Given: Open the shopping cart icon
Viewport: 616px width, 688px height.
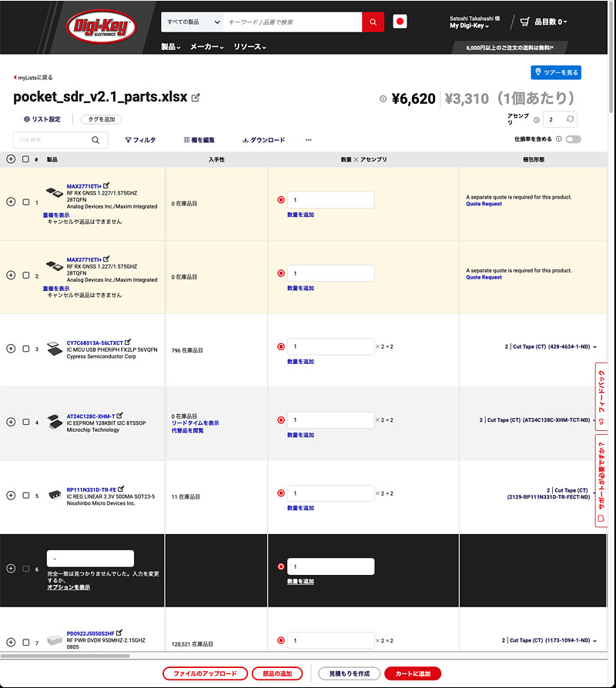Looking at the screenshot, I should (x=524, y=22).
